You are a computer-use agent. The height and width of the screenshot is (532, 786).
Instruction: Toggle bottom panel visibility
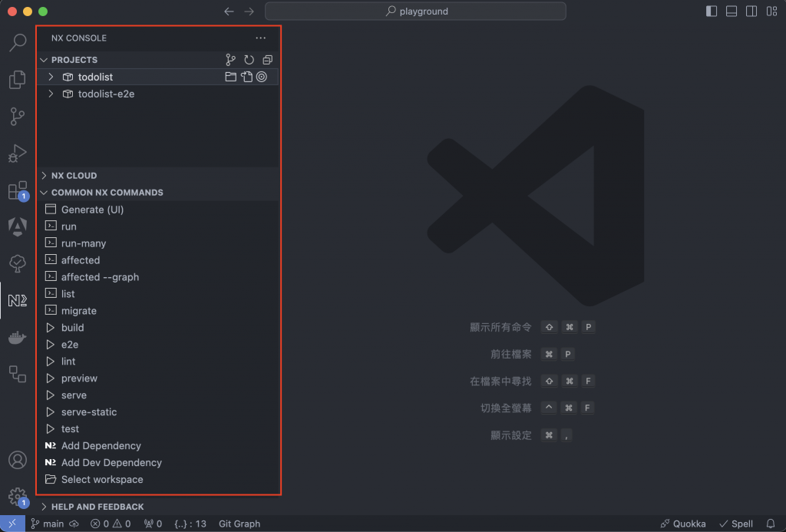(x=732, y=11)
